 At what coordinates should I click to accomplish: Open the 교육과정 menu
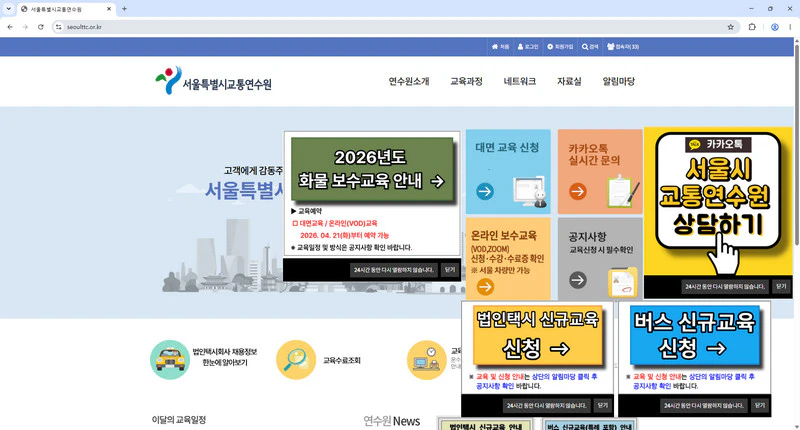point(466,81)
